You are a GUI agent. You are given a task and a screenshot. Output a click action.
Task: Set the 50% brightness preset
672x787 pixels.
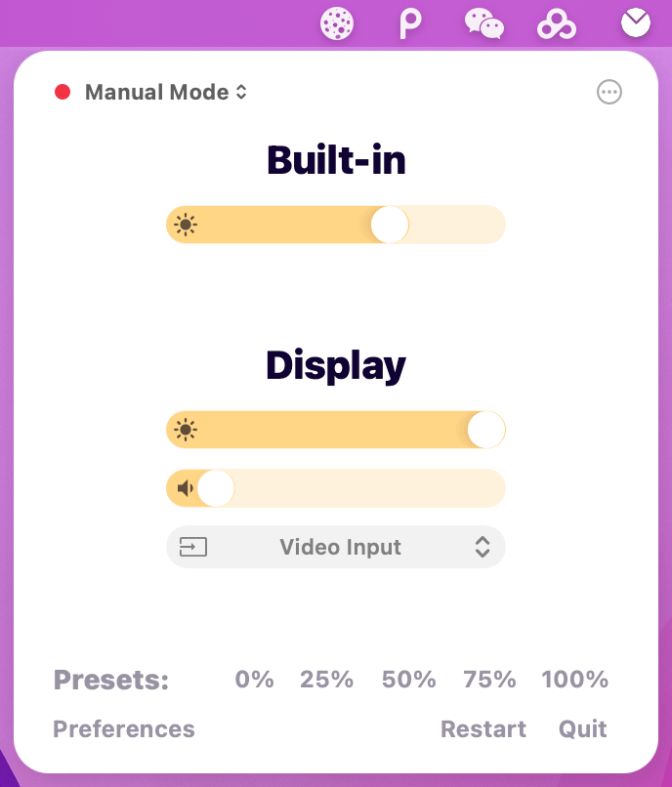click(x=408, y=680)
